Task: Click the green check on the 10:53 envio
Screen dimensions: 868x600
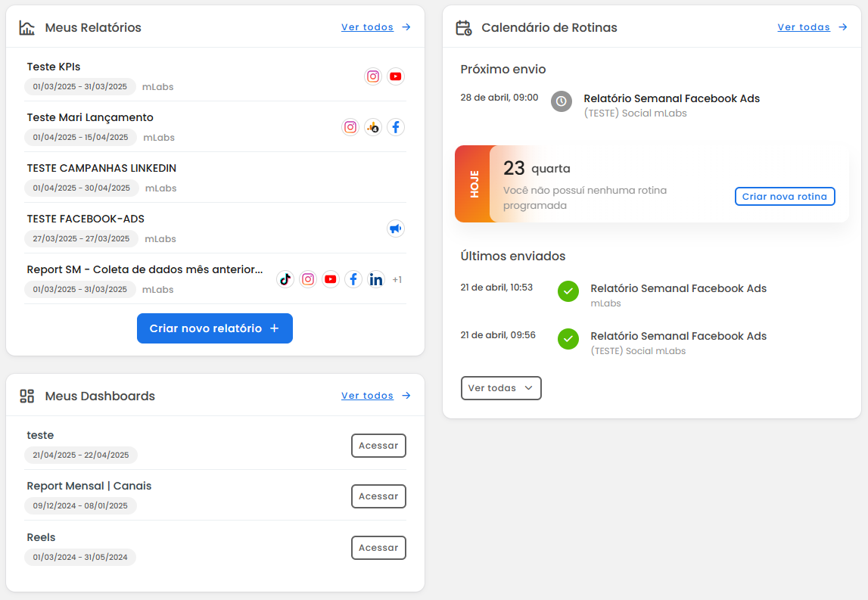Action: pyautogui.click(x=568, y=291)
